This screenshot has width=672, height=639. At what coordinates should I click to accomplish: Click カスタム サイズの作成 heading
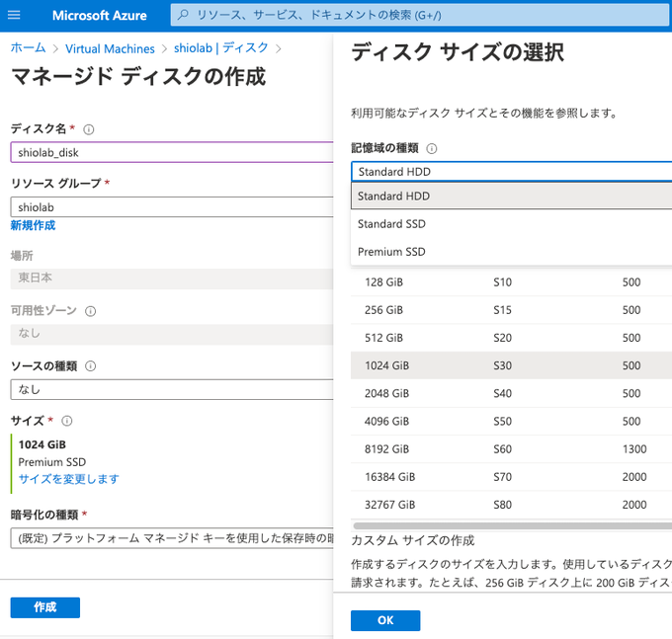(x=413, y=540)
